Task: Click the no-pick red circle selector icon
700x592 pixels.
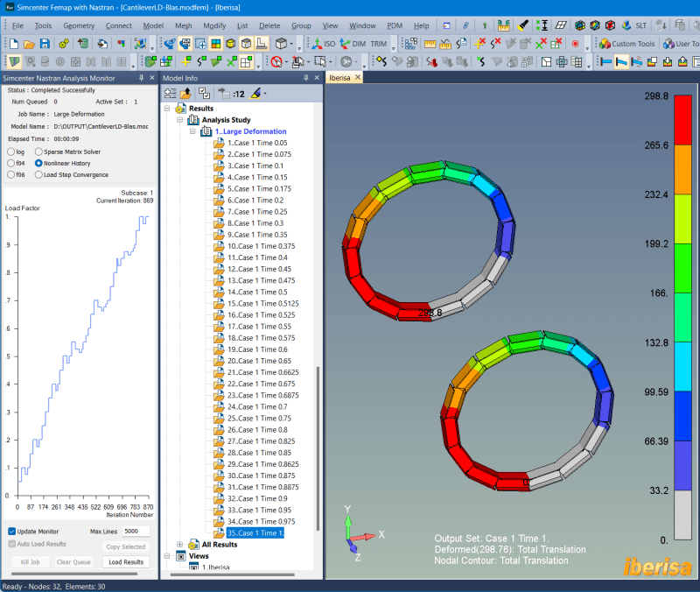Action: [x=276, y=61]
